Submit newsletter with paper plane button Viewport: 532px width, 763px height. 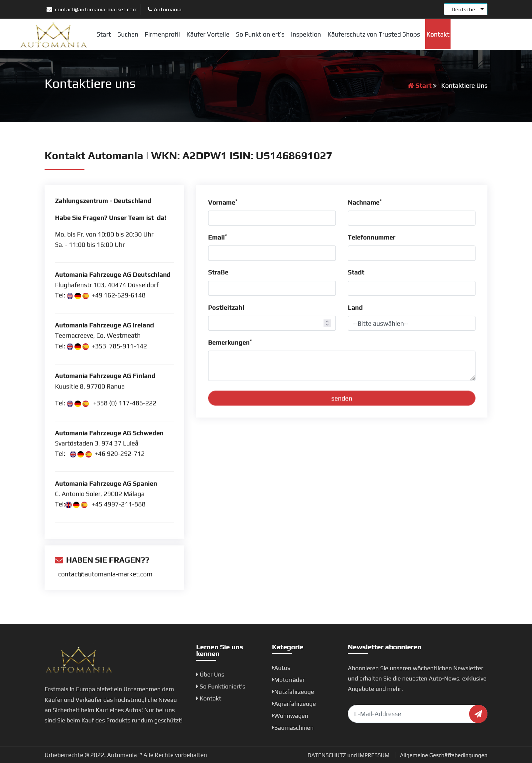(478, 714)
